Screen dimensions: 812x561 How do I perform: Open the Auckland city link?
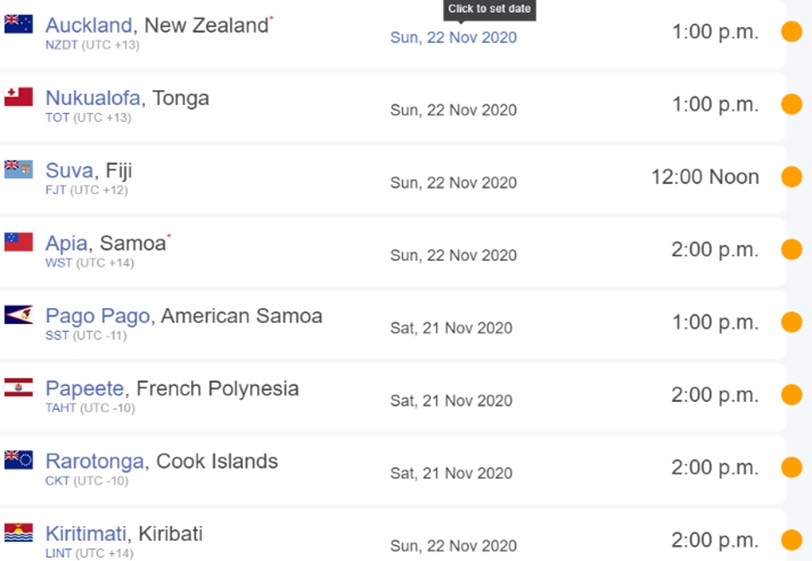tap(89, 25)
